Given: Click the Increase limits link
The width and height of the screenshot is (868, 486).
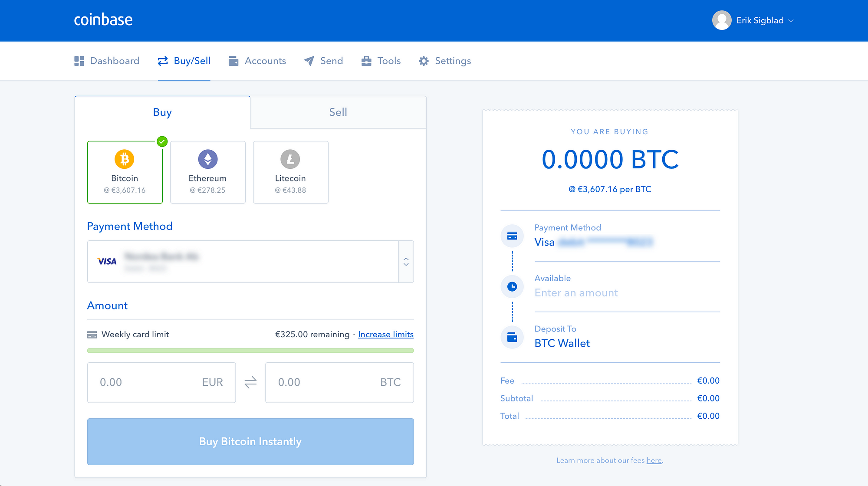Looking at the screenshot, I should pos(385,334).
